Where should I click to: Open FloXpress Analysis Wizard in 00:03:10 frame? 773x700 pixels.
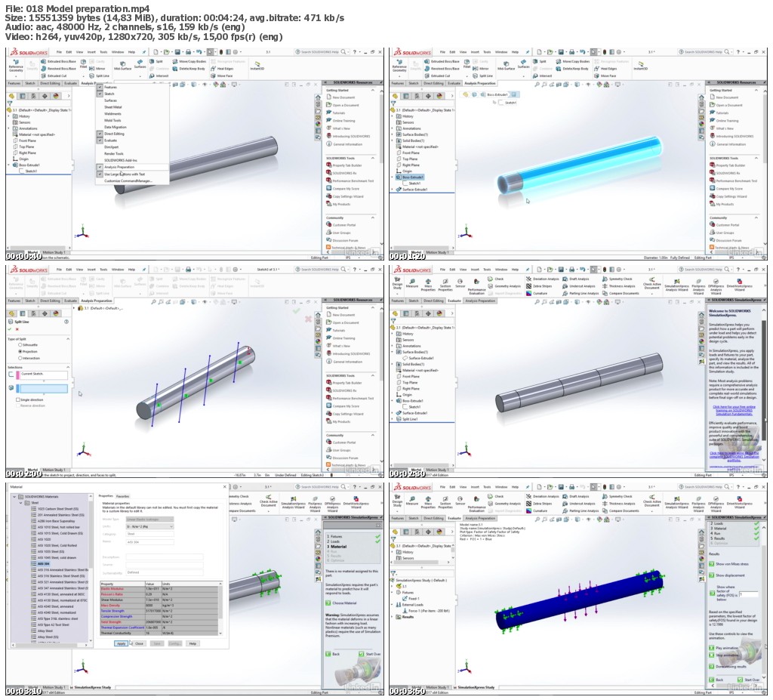point(315,503)
